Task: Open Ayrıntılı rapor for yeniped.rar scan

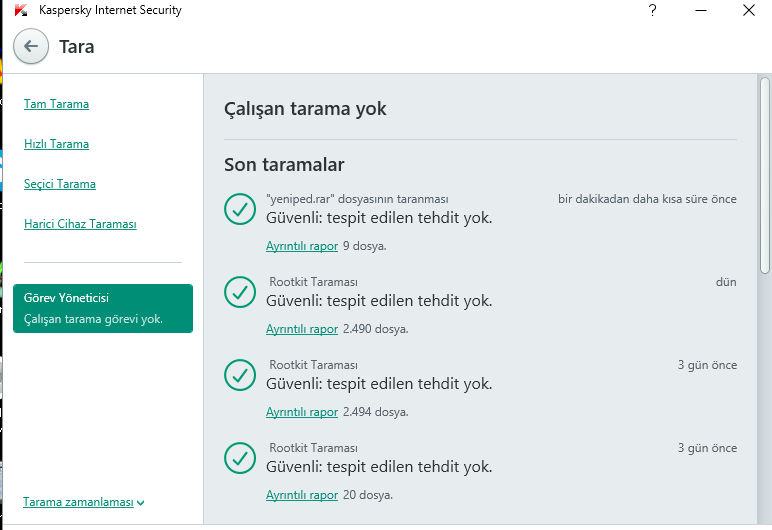Action: pos(302,246)
